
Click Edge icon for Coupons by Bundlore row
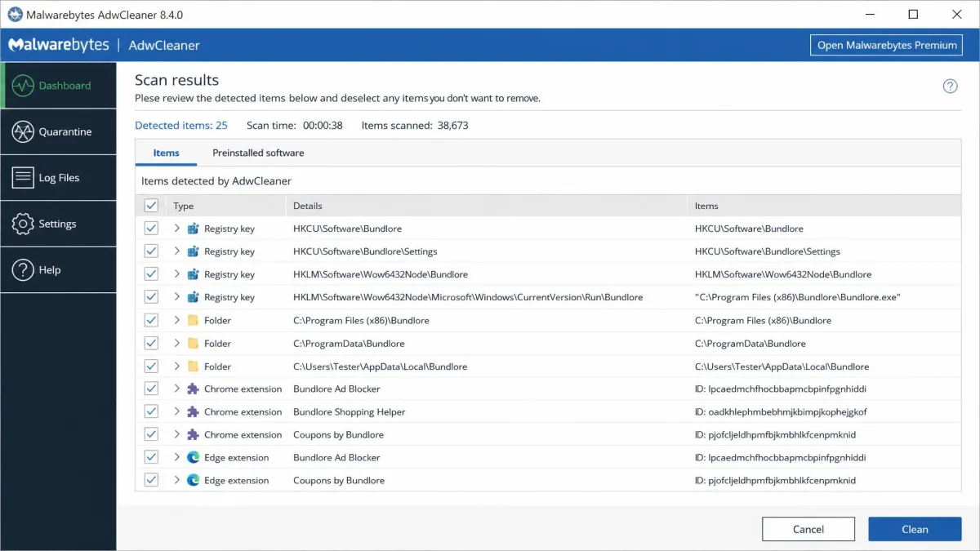click(x=194, y=480)
